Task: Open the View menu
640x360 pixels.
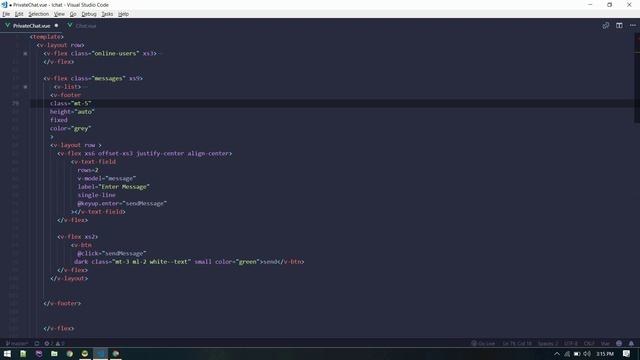Action: pyautogui.click(x=59, y=14)
